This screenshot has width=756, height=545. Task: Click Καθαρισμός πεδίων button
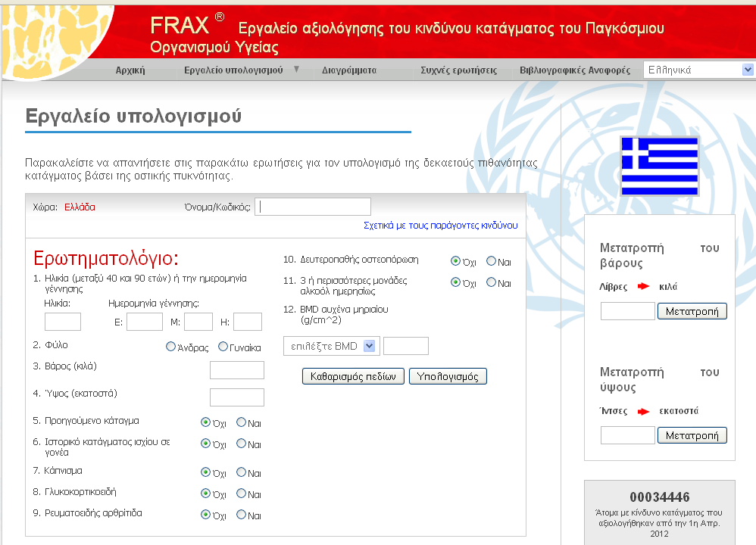pyautogui.click(x=354, y=376)
